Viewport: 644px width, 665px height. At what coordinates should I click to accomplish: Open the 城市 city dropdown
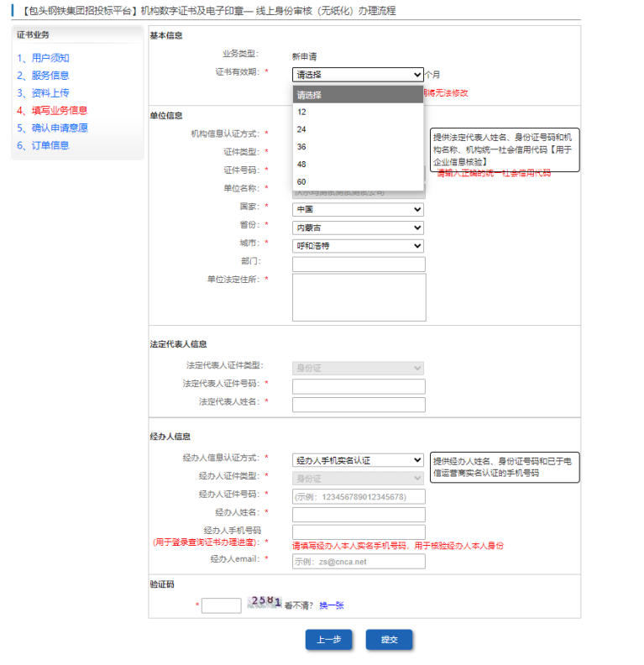[358, 246]
